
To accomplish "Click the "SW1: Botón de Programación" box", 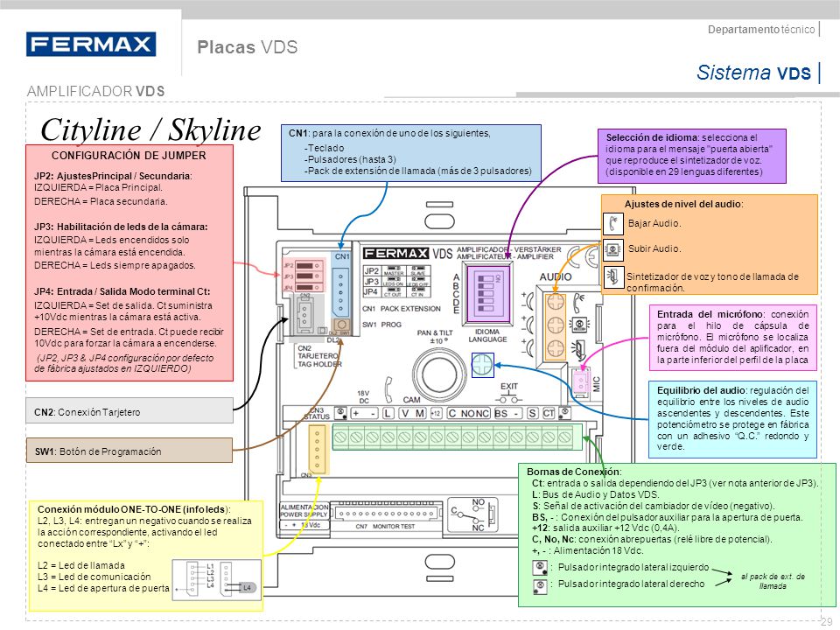I will point(129,451).
